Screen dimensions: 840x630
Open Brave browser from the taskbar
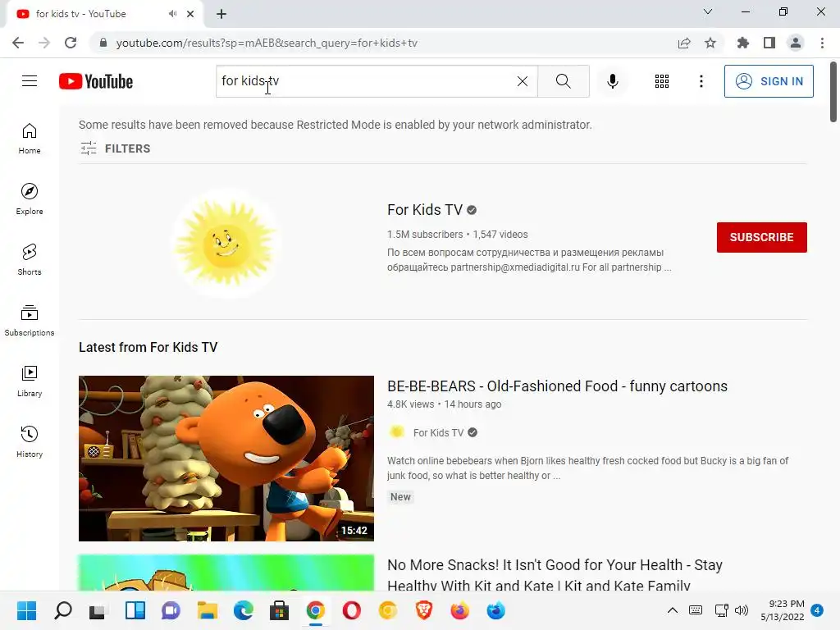(424, 610)
